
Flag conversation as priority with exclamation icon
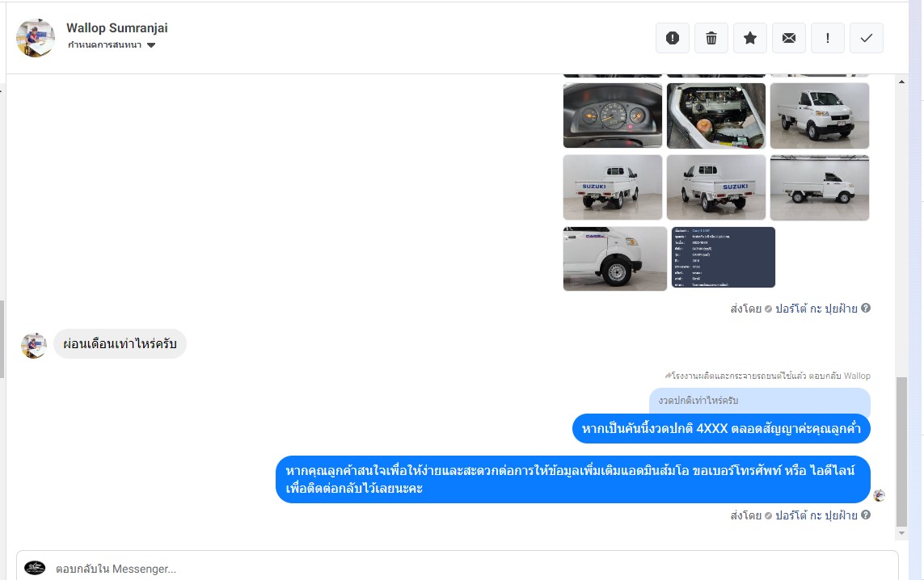coord(828,38)
